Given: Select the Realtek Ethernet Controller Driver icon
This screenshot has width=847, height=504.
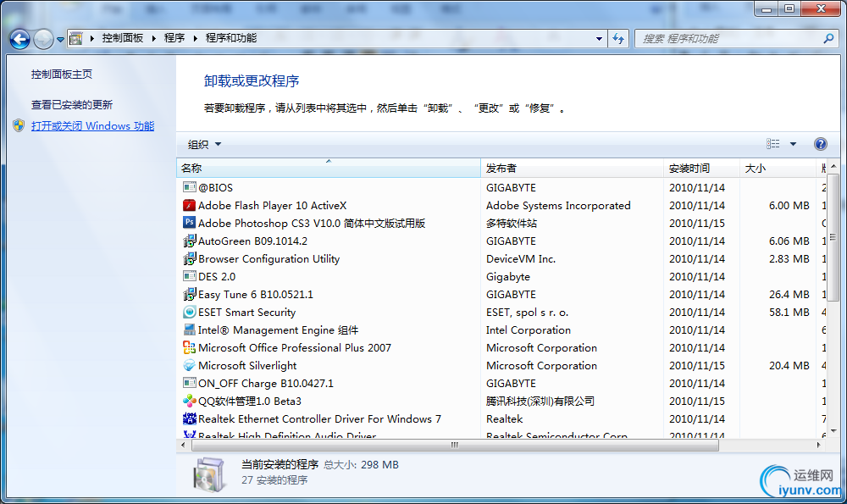Looking at the screenshot, I should click(x=190, y=418).
